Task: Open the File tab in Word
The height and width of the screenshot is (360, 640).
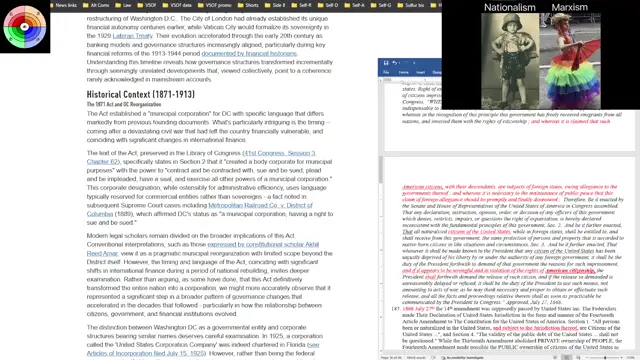Action: coord(386,72)
